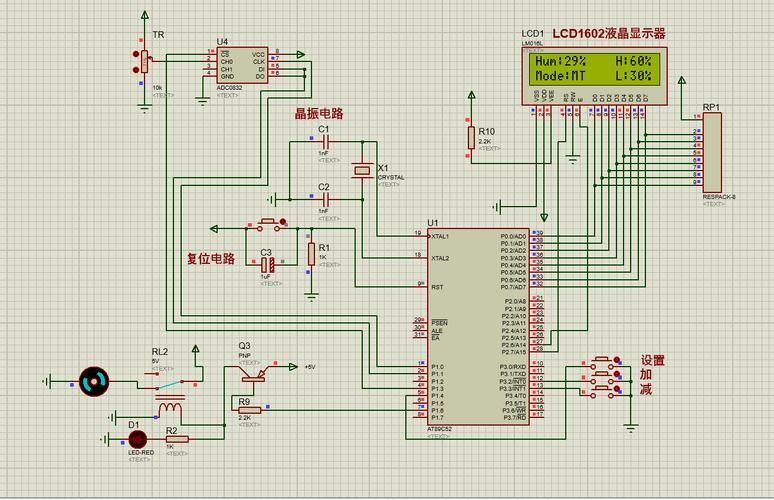Select capacitor C1 in the crystal circuit

click(323, 141)
